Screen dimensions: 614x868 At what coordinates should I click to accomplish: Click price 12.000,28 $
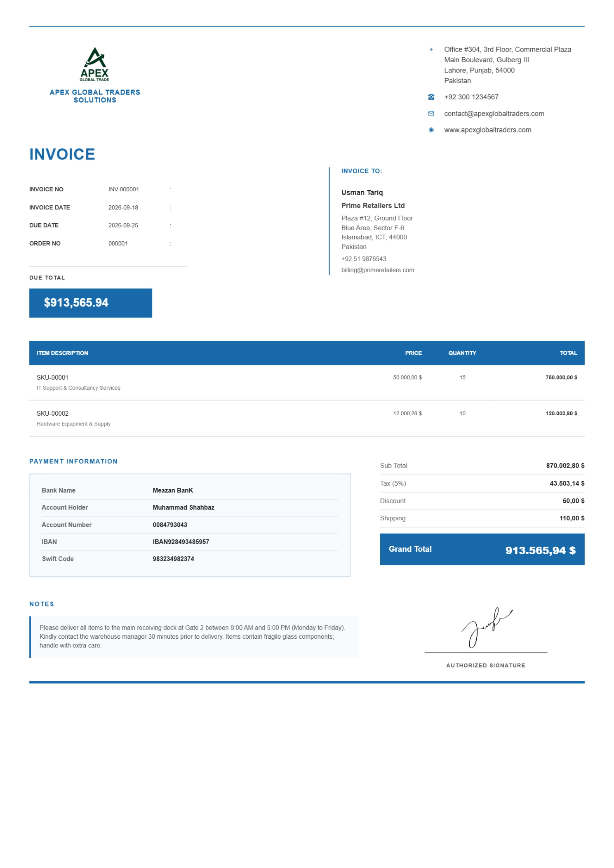click(407, 413)
